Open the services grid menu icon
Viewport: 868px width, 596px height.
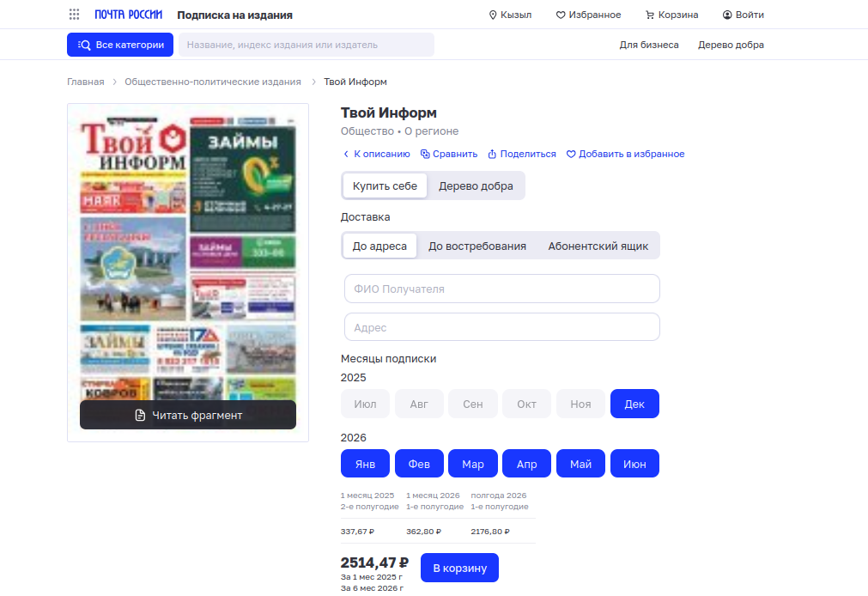coord(74,15)
